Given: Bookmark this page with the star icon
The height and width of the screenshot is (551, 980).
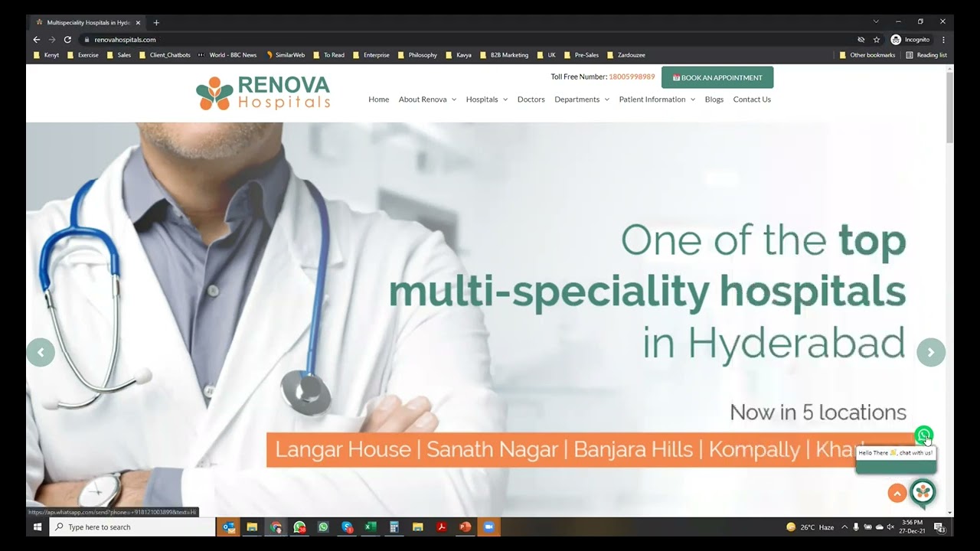Looking at the screenshot, I should point(877,40).
